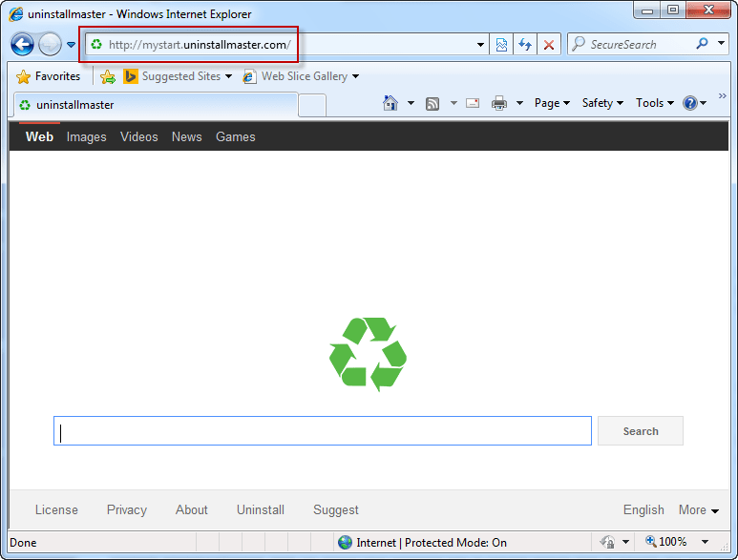The height and width of the screenshot is (560, 738).
Task: Click the green site icon in address bar
Action: 96,45
